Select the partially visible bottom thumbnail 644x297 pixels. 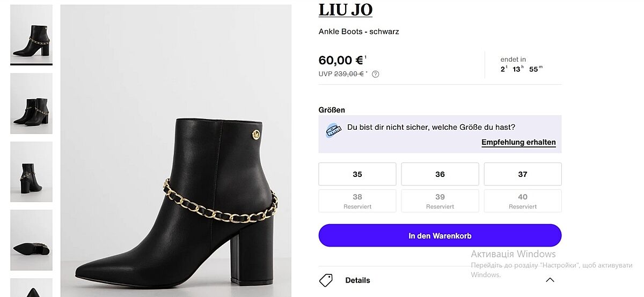click(32, 288)
